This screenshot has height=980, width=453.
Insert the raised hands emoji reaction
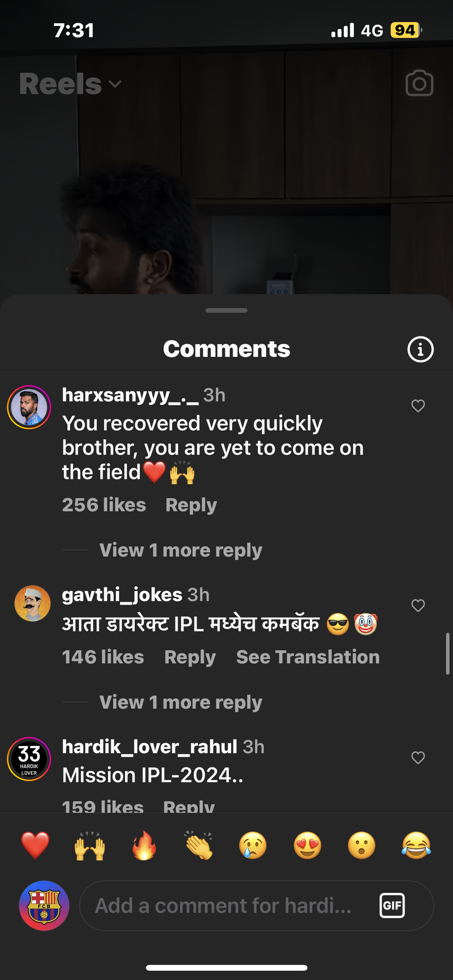click(90, 846)
